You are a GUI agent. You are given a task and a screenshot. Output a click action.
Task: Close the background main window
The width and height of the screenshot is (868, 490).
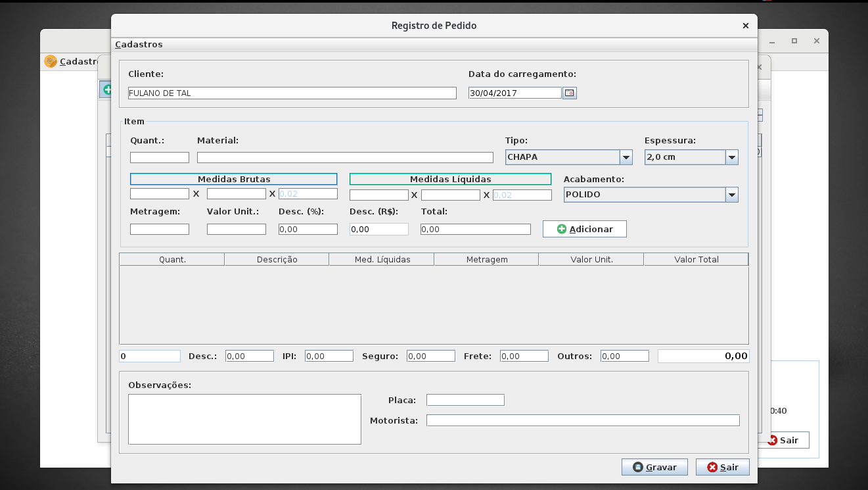[816, 41]
